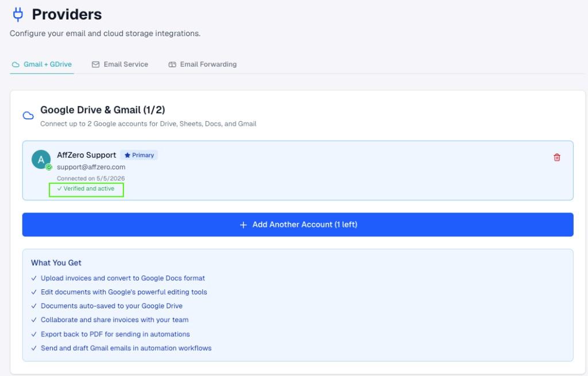The image size is (588, 376).
Task: Click the green verified badge on avatar
Action: (x=49, y=167)
